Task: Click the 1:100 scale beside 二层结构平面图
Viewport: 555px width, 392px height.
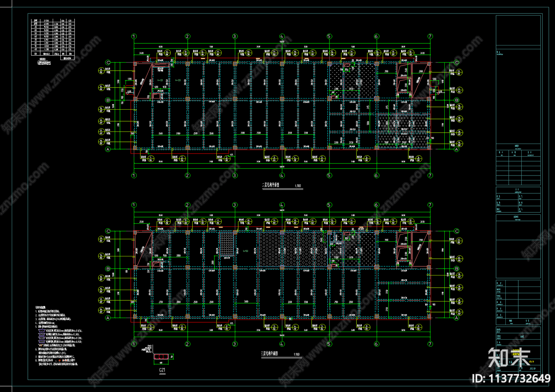Action: click(298, 186)
